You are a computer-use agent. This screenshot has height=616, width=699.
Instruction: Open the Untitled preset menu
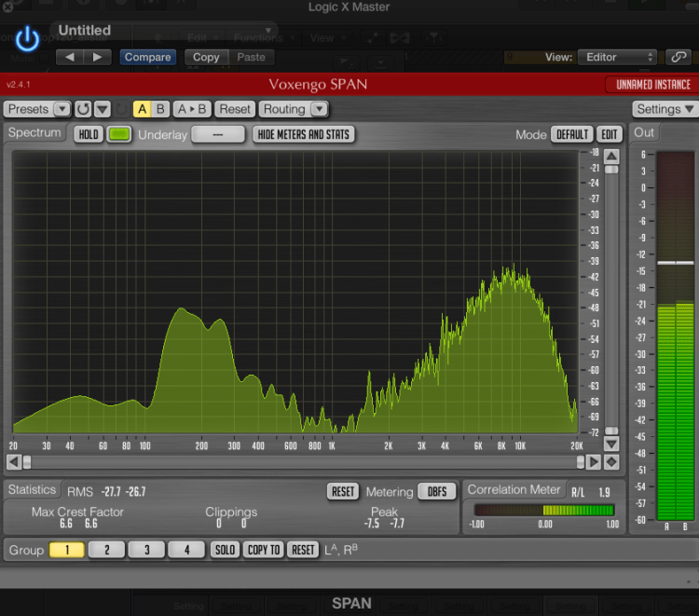tap(165, 31)
